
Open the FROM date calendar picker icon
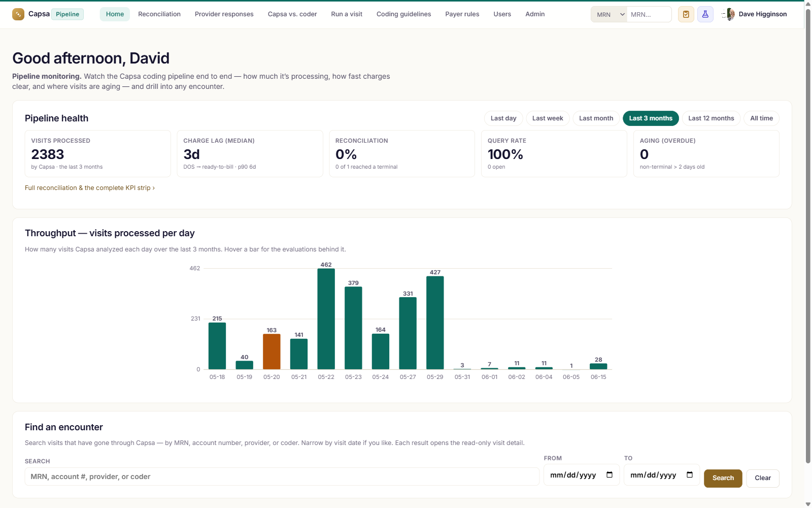click(610, 475)
